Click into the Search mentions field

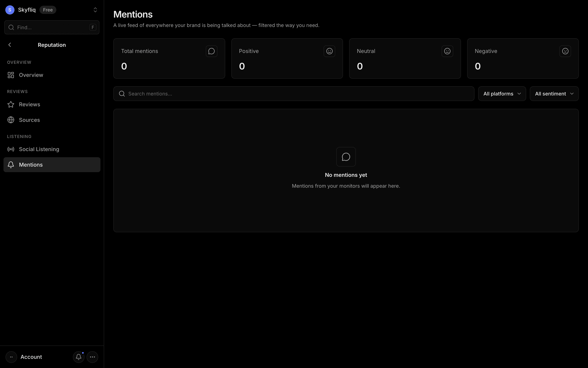[x=294, y=94]
